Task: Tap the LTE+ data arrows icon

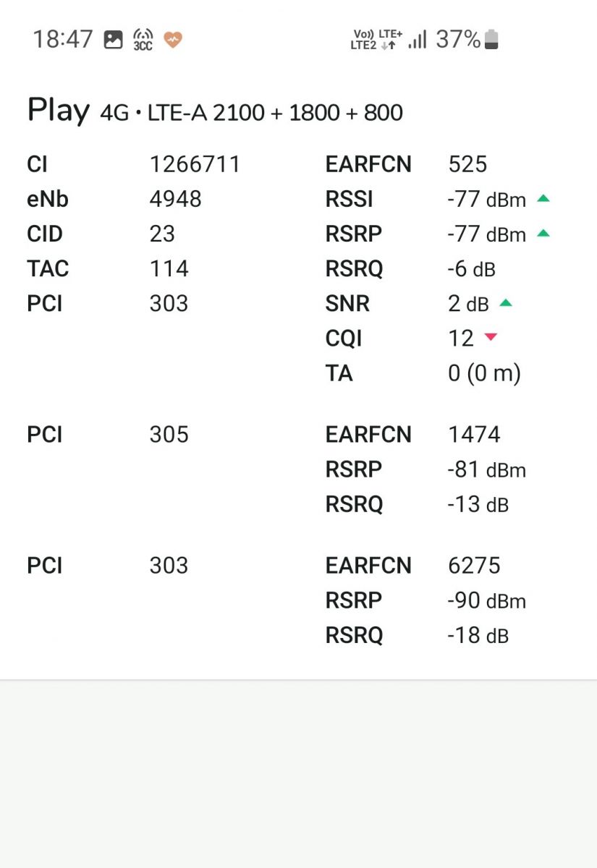Action: (x=391, y=39)
